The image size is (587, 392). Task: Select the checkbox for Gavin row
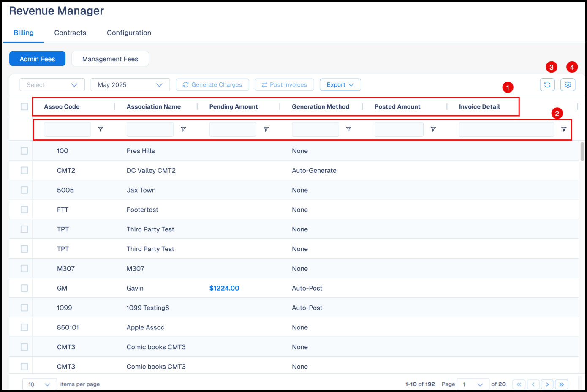(x=24, y=288)
